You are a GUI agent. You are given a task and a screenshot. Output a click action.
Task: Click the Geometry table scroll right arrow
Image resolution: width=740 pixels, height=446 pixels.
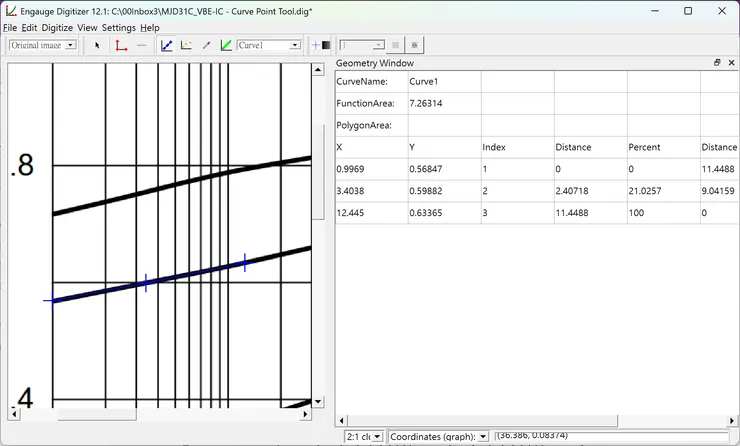pos(732,420)
